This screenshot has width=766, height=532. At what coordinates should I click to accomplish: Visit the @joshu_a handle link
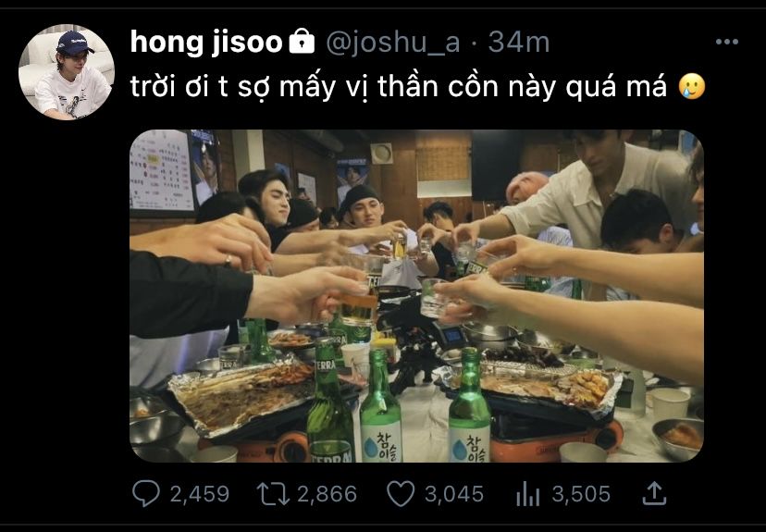[x=393, y=43]
